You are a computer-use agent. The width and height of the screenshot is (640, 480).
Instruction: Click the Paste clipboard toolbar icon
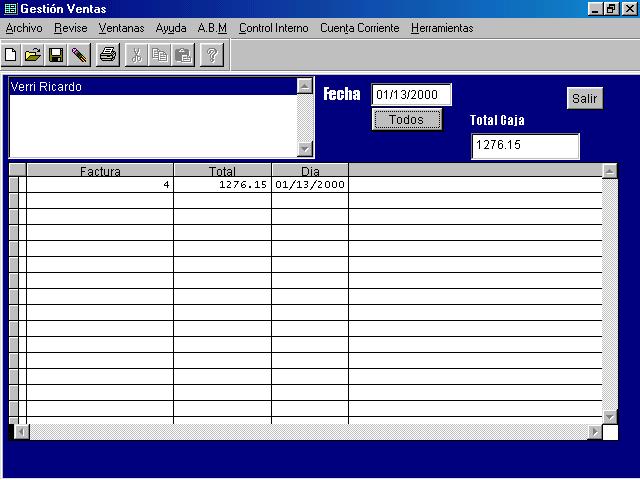tap(183, 55)
